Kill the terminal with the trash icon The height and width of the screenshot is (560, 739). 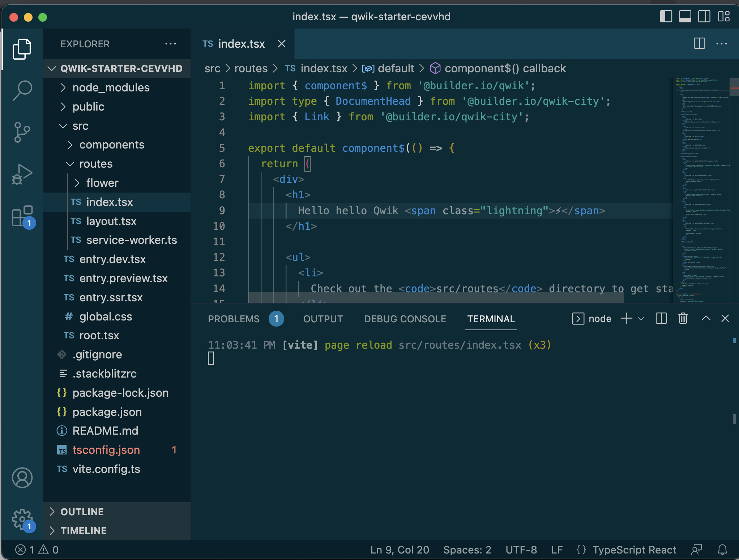[683, 318]
